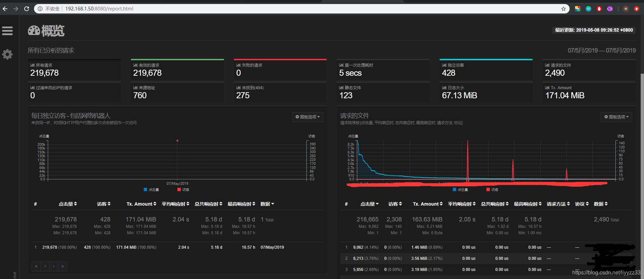Click the chart icon beside 请求的文件 stat
644x279 pixels.
[547, 65]
